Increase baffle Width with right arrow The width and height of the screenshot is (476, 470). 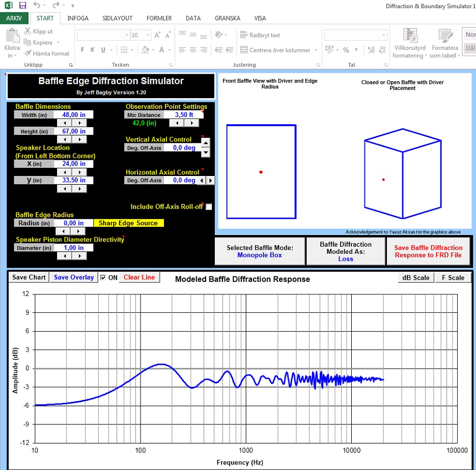coord(79,123)
